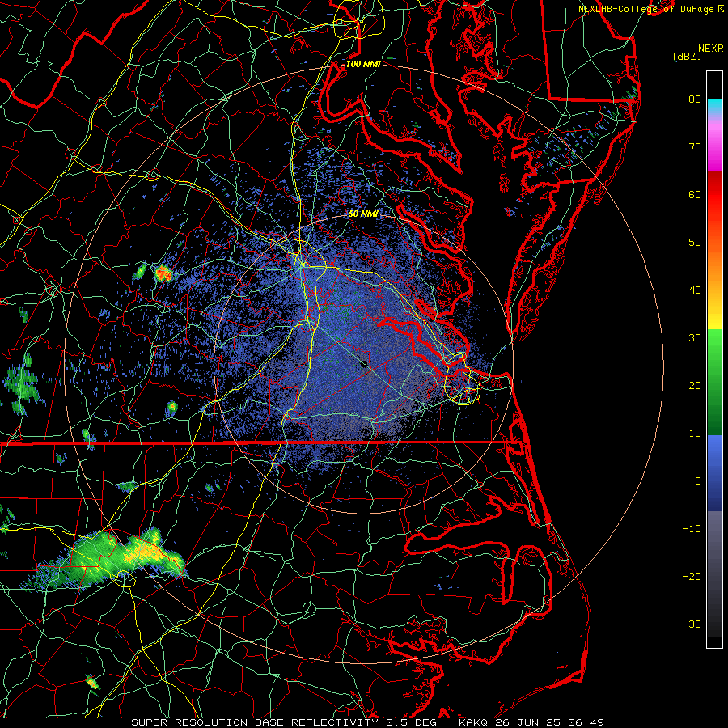Image resolution: width=728 pixels, height=728 pixels.
Task: Click the 70 value on dBZ scale
Action: (695, 146)
